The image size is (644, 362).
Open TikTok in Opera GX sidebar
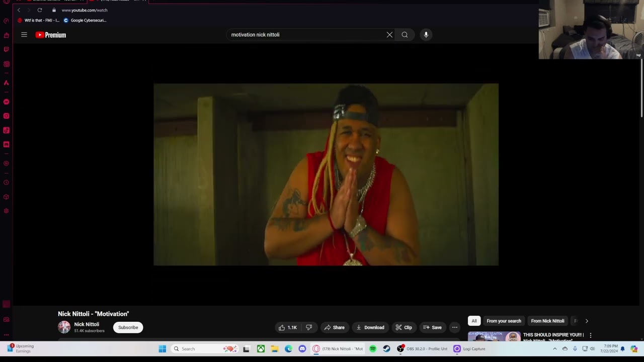pyautogui.click(x=6, y=130)
